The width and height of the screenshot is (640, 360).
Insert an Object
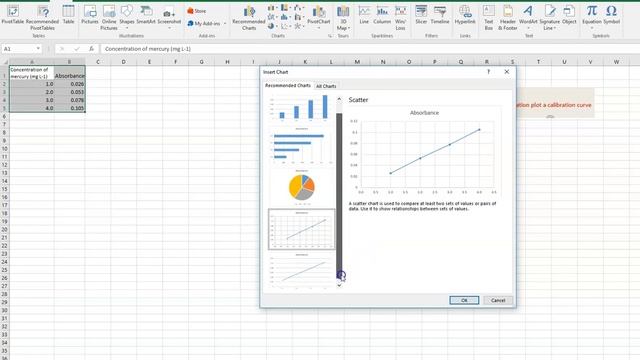pos(569,15)
